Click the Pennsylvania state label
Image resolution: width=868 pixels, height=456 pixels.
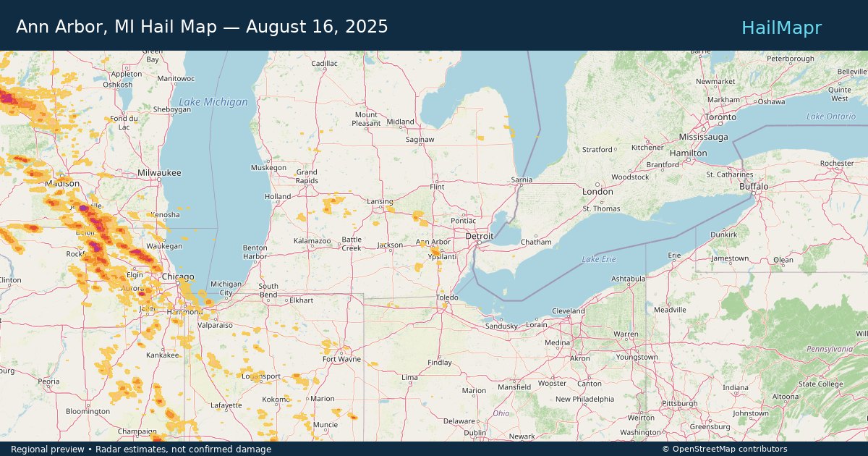(x=830, y=349)
